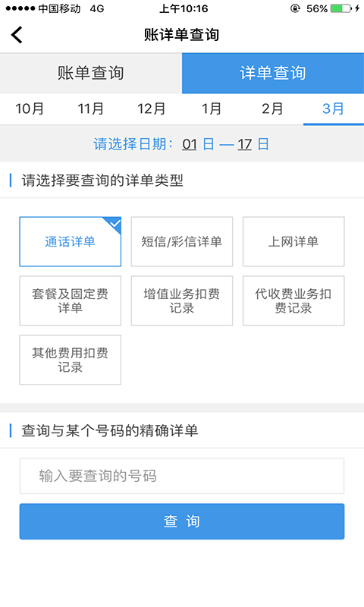Choose the 12月 month tab
364x607 pixels.
pos(151,109)
